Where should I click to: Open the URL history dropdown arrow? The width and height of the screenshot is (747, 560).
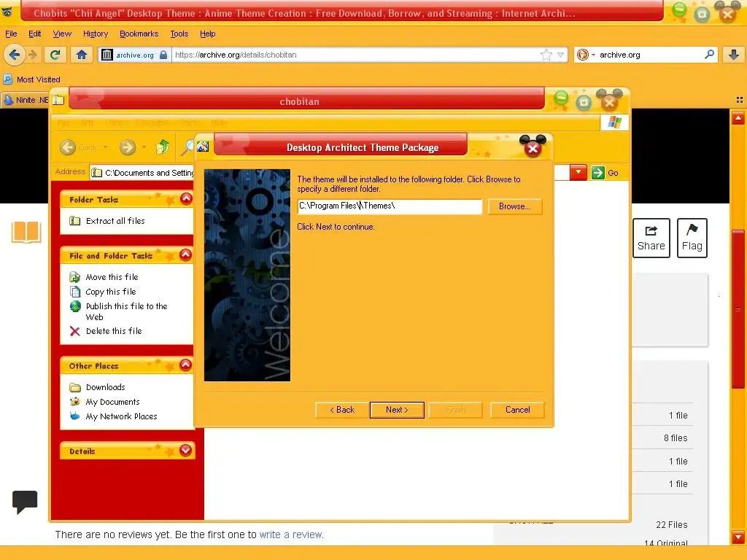pos(560,55)
